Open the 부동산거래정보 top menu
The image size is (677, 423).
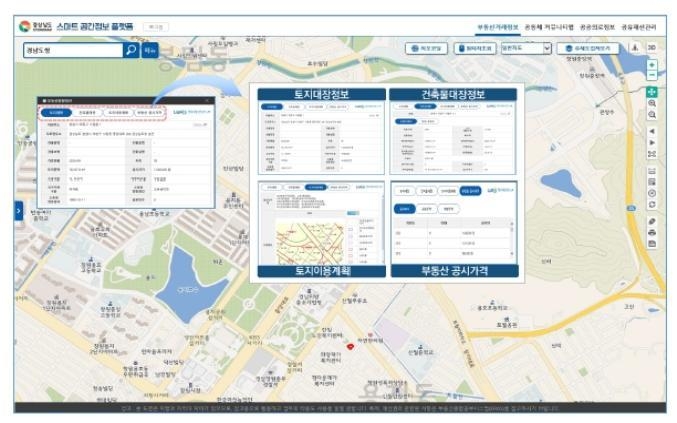tap(497, 26)
